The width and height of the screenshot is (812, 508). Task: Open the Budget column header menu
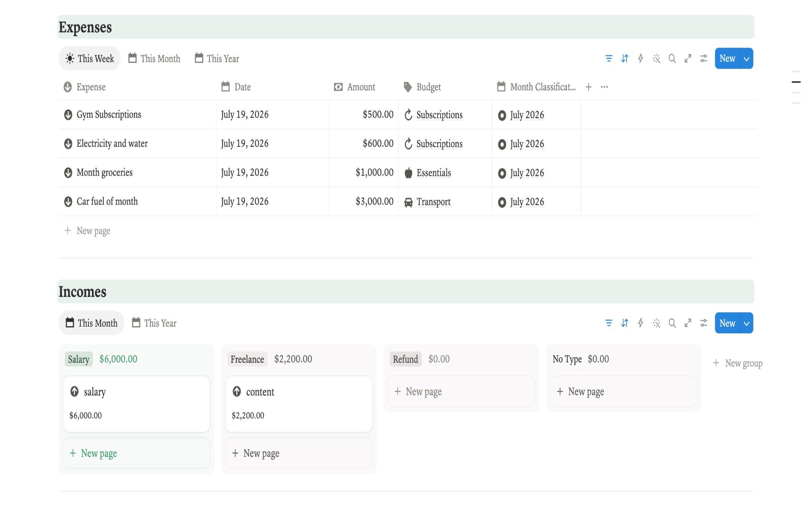(x=422, y=87)
